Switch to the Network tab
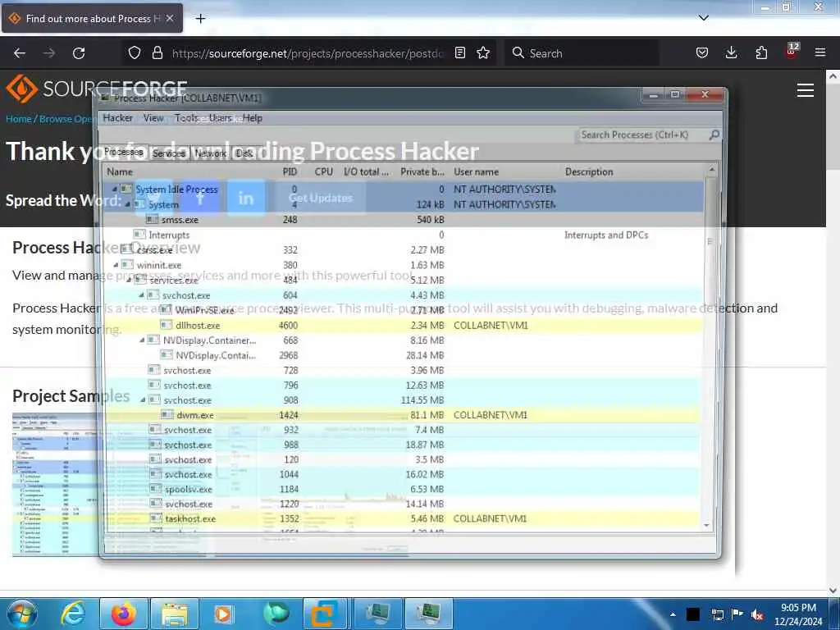This screenshot has height=630, width=840. pos(211,153)
